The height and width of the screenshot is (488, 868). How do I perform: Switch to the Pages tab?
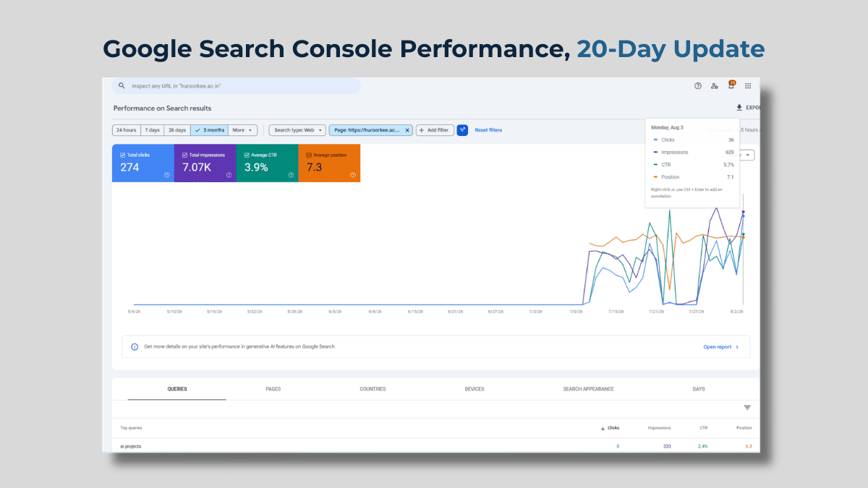(x=273, y=389)
